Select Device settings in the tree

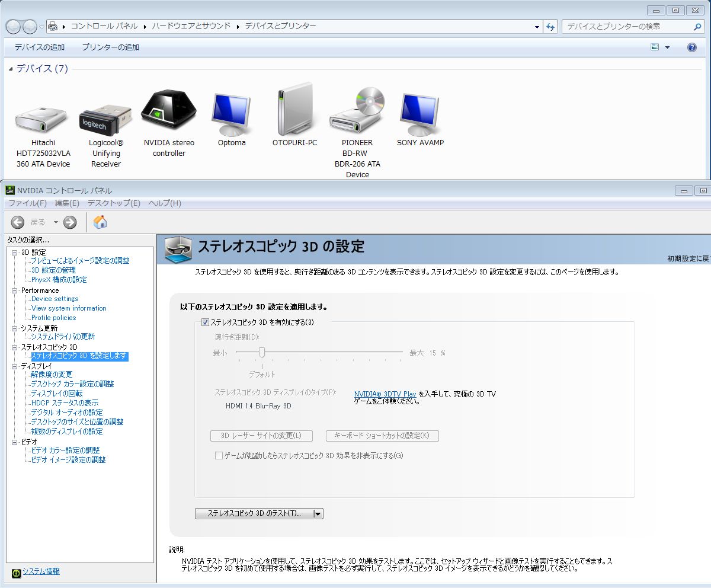point(55,299)
